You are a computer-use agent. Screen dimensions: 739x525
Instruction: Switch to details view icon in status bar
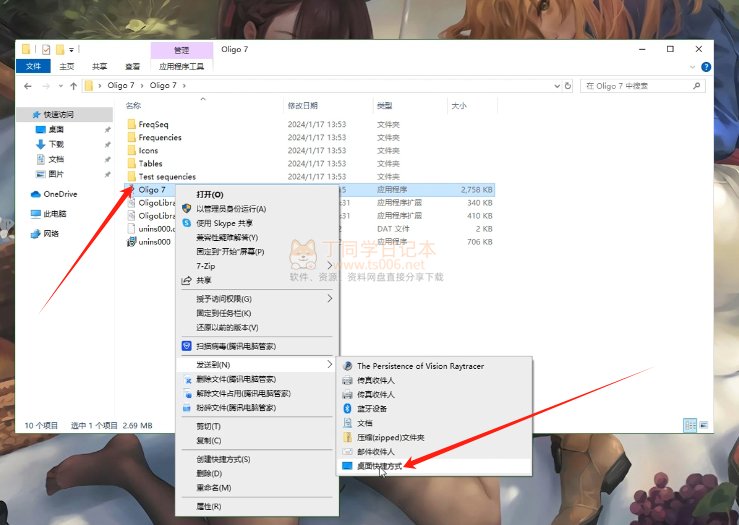690,425
